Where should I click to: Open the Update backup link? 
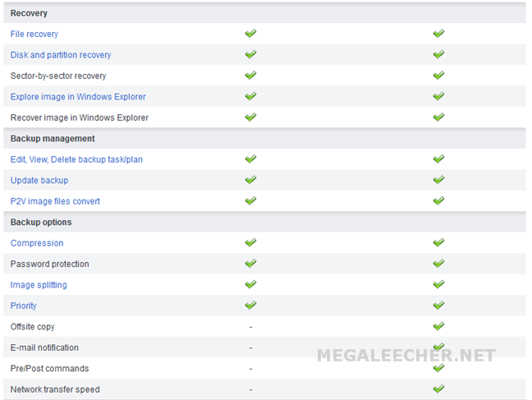coord(39,181)
